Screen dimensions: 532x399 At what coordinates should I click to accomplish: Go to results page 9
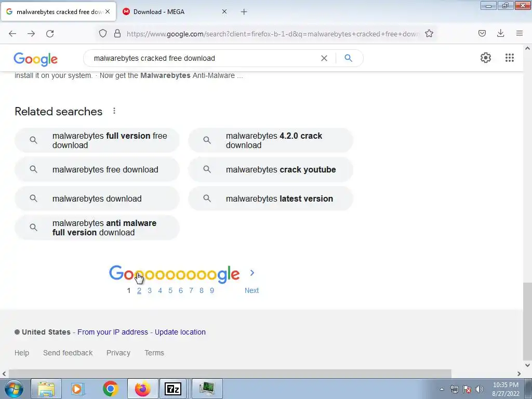point(212,290)
